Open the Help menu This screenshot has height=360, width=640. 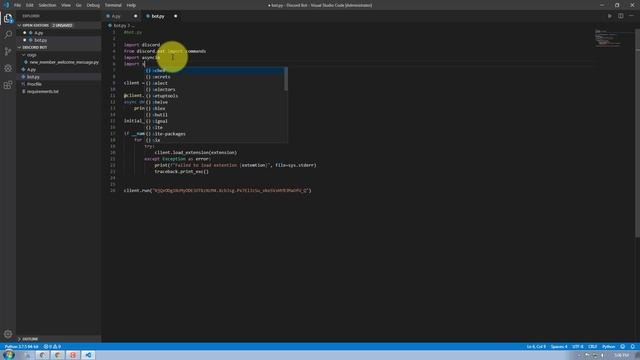131,5
